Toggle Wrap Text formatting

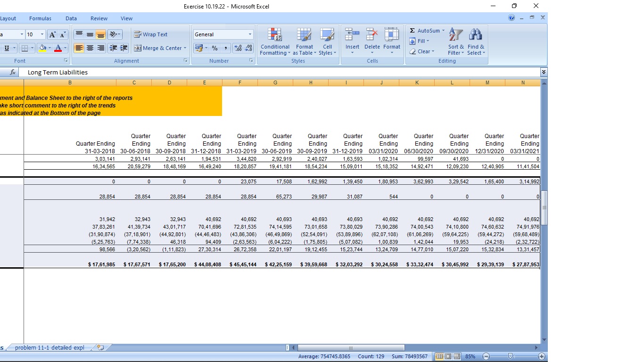[149, 34]
